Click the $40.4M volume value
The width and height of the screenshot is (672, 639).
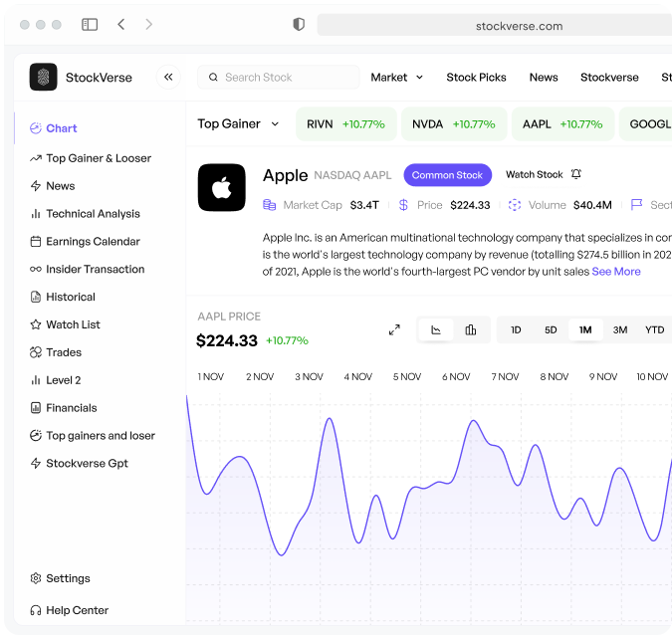(592, 205)
